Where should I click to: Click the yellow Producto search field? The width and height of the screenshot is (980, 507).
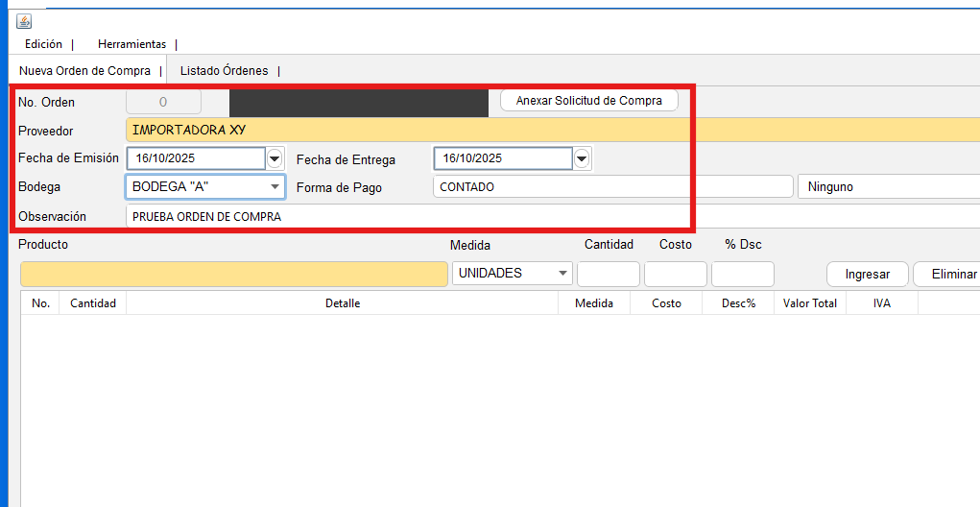point(233,274)
